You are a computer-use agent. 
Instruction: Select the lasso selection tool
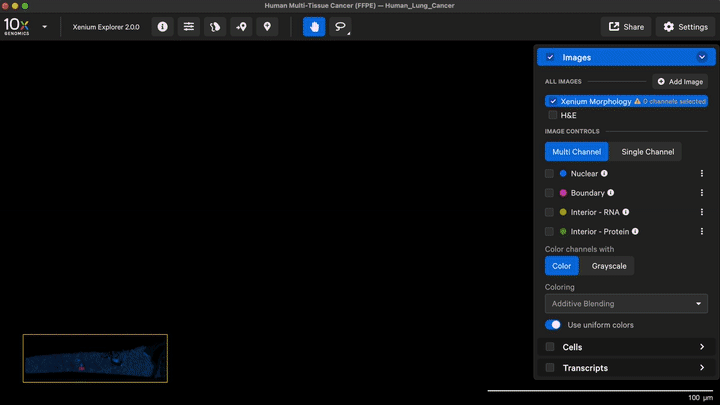point(340,27)
